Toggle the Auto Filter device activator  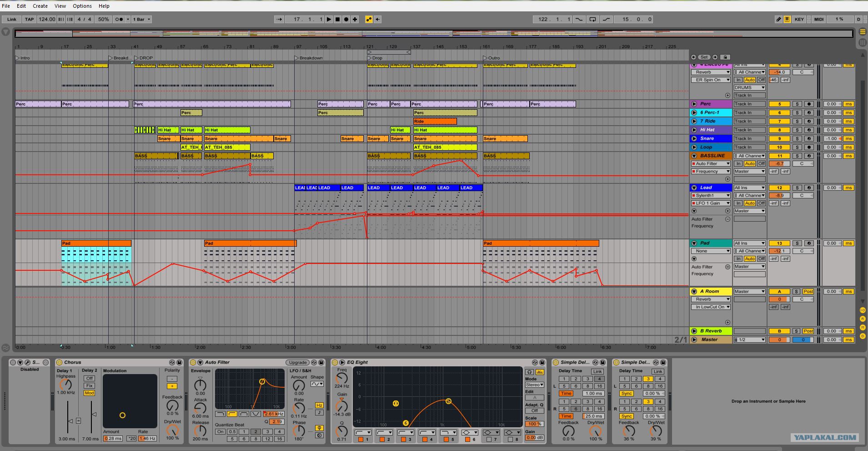193,362
